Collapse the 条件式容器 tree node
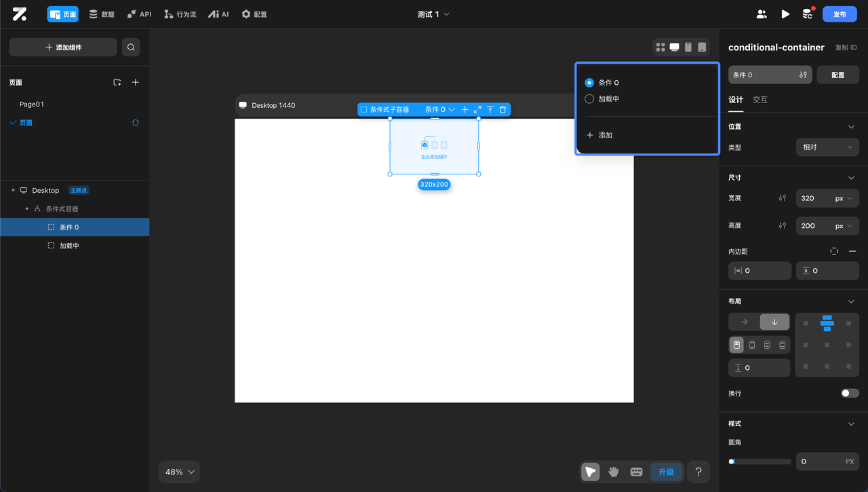 click(27, 209)
